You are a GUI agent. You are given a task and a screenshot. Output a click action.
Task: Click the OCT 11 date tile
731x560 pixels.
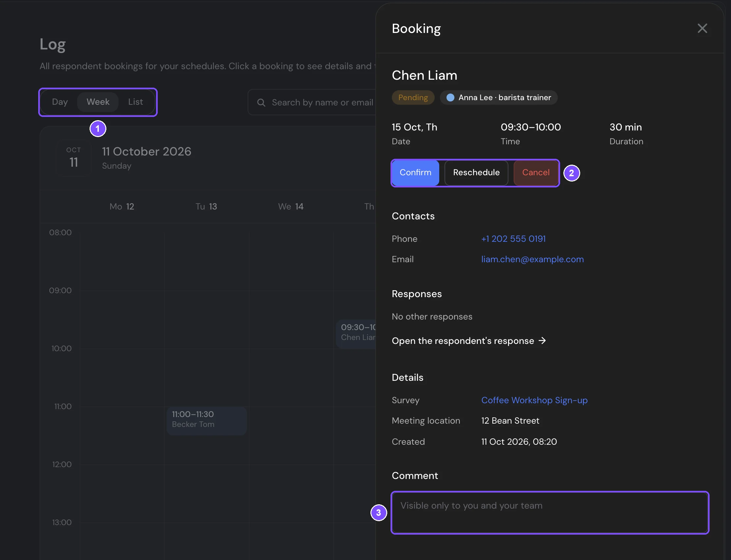tap(74, 158)
